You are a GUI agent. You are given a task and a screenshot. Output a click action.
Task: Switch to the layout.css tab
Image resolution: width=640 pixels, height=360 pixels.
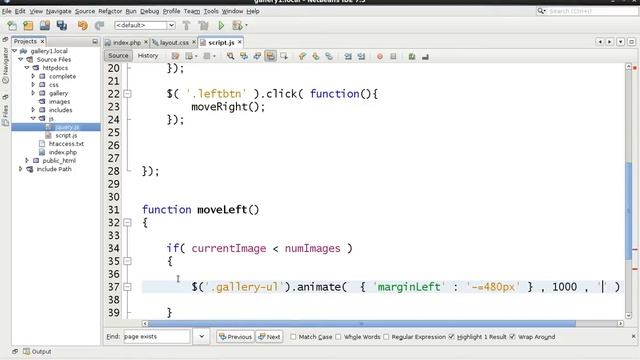[174, 42]
